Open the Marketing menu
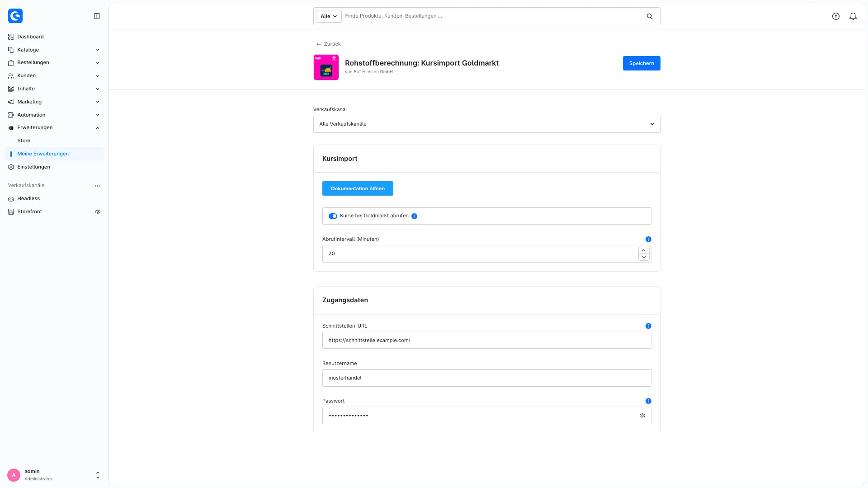This screenshot has width=868, height=488. (x=54, y=102)
